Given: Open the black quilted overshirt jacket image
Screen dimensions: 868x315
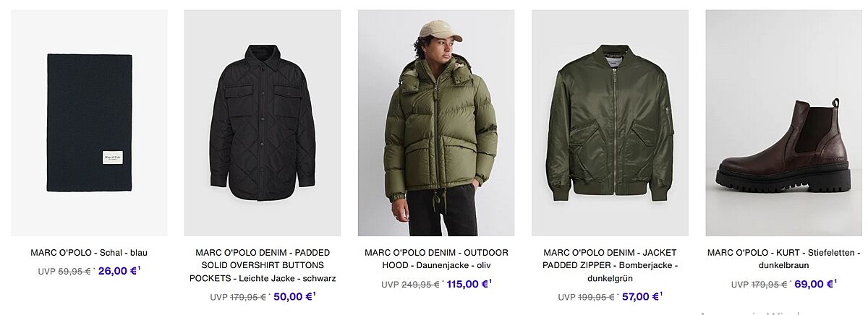Looking at the screenshot, I should tap(263, 123).
